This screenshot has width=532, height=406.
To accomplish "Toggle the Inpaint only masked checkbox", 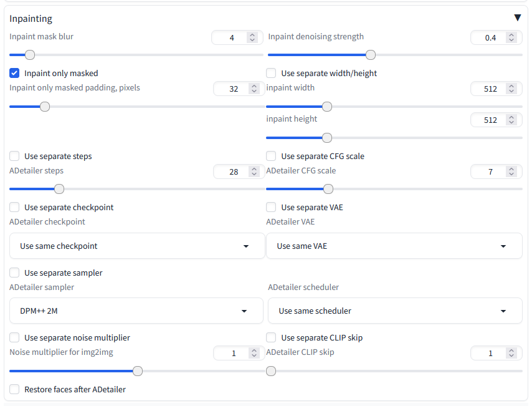I will (x=14, y=73).
